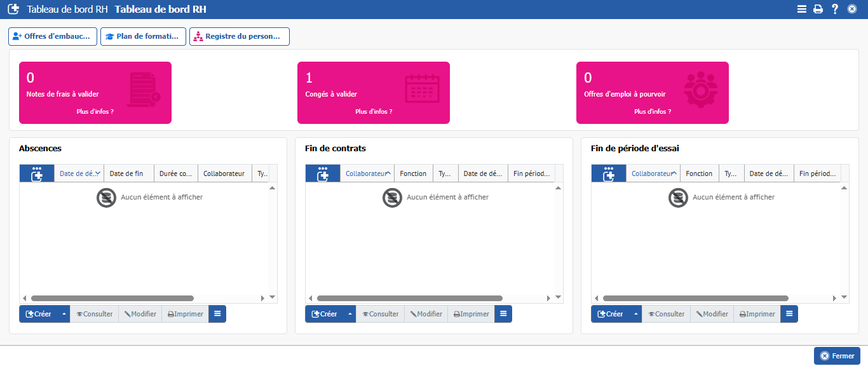Open the Plan de formation shortcut
Image resolution: width=868 pixels, height=366 pixels.
(143, 37)
